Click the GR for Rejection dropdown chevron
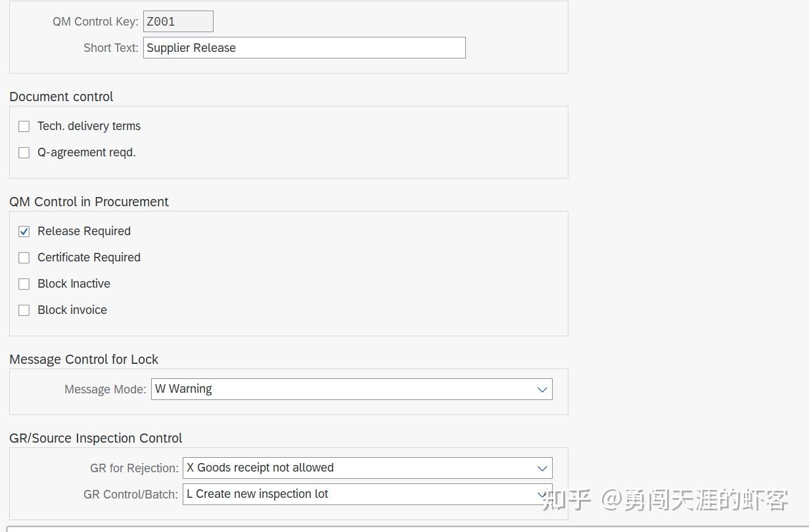The height and width of the screenshot is (532, 809). point(542,468)
